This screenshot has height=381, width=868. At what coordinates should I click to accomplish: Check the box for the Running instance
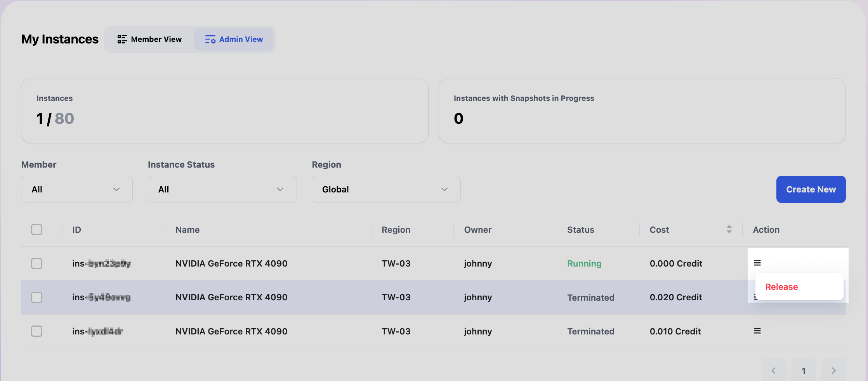pos(37,263)
